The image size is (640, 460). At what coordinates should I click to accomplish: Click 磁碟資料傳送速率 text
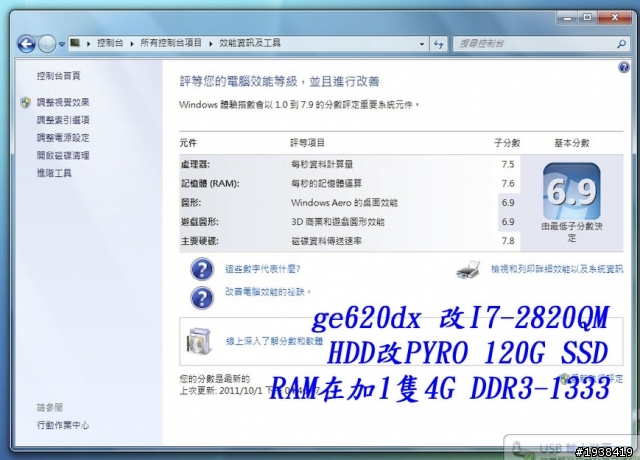pos(326,241)
